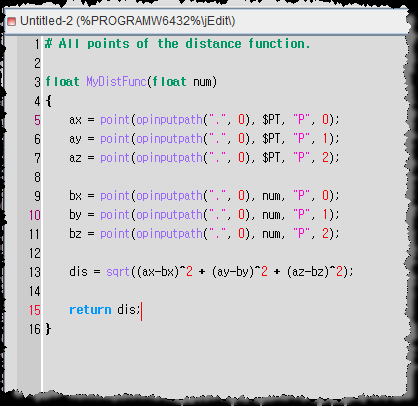Click gutter line number 8
The image size is (418, 406).
click(x=37, y=177)
